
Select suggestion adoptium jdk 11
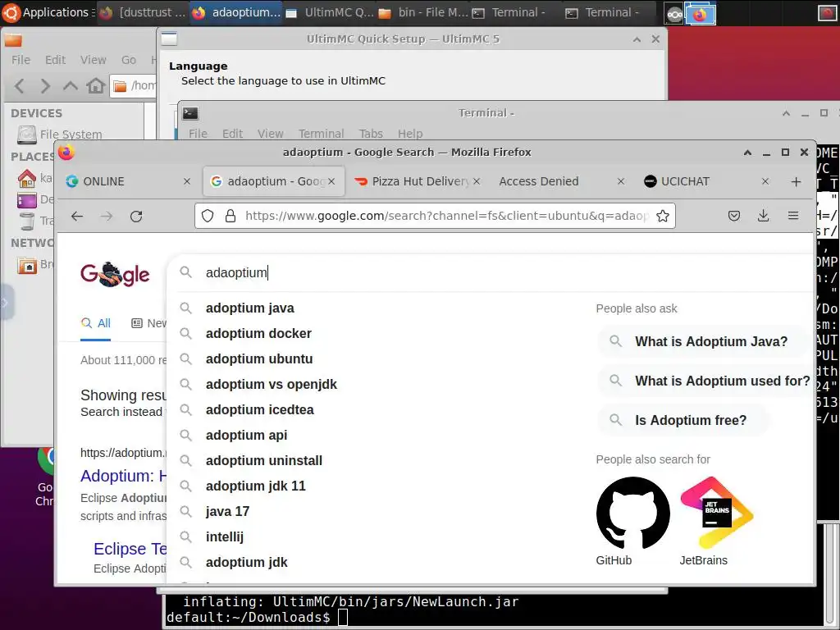click(x=256, y=486)
